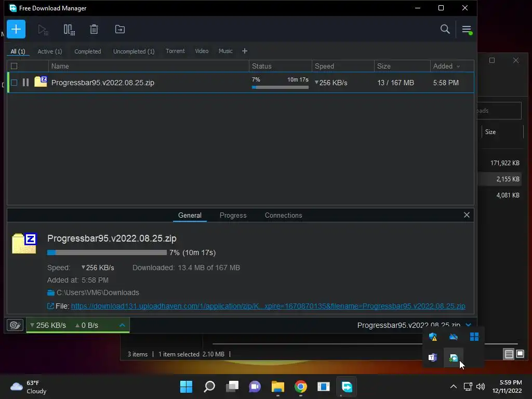
Task: Pause the Progressbar95 download row
Action: point(25,83)
